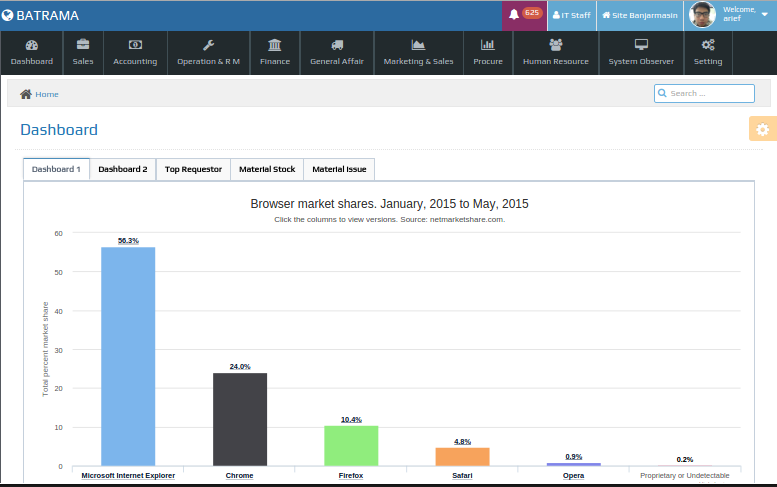Viewport: 777px width, 487px height.
Task: Open the Finance bank icon menu
Action: tap(275, 45)
